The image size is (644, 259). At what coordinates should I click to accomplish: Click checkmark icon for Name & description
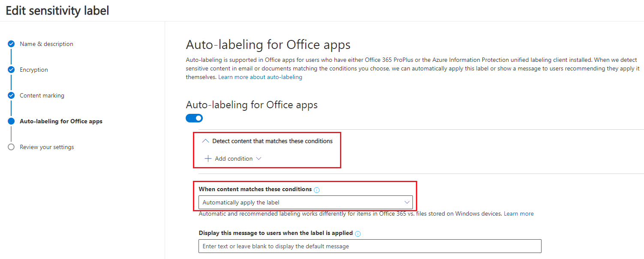[x=11, y=44]
